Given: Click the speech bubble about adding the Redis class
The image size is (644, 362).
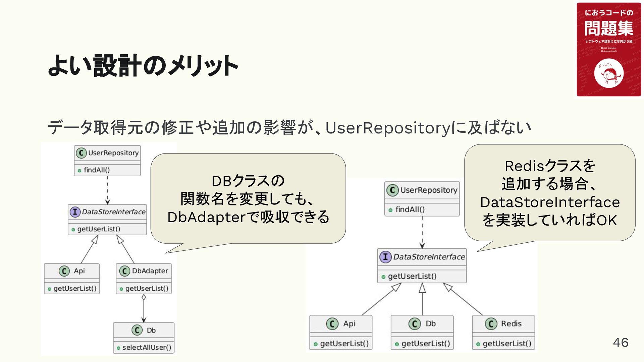Looking at the screenshot, I should tap(549, 193).
